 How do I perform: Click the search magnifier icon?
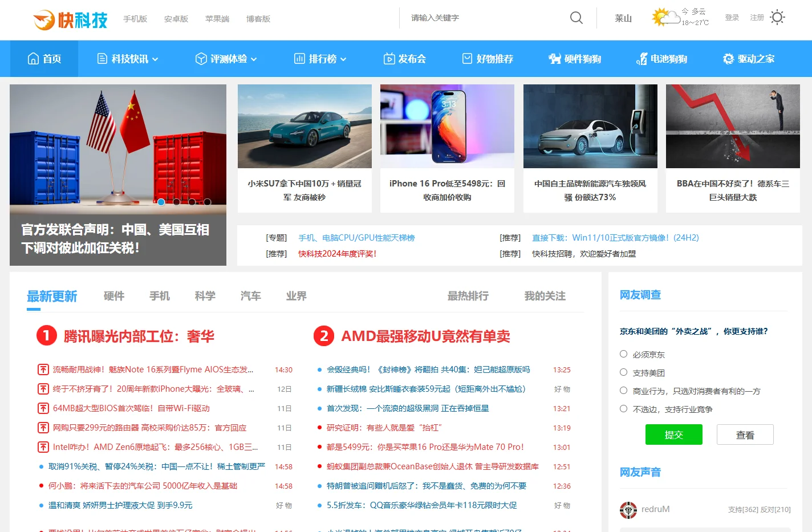(x=576, y=18)
